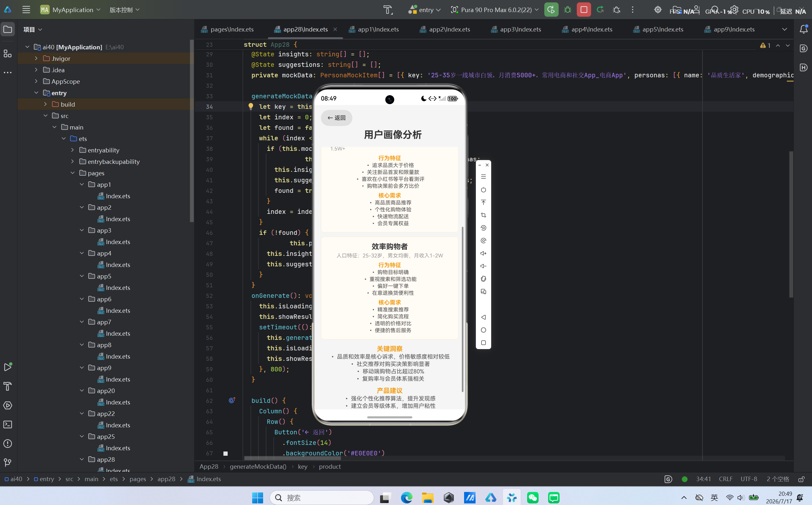This screenshot has height=505, width=812.
Task: Open the notifications bell icon
Action: pyautogui.click(x=804, y=29)
